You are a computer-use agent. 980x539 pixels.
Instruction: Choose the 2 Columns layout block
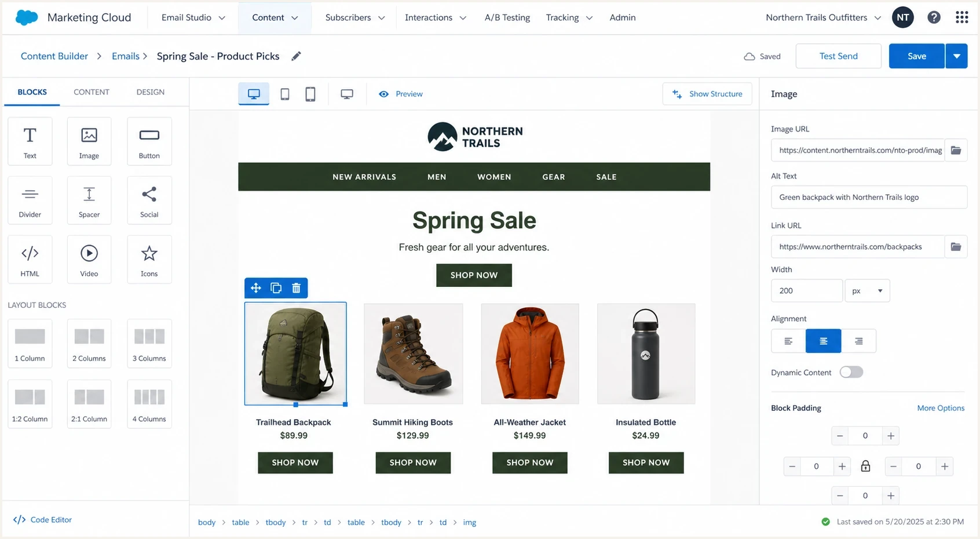tap(89, 344)
